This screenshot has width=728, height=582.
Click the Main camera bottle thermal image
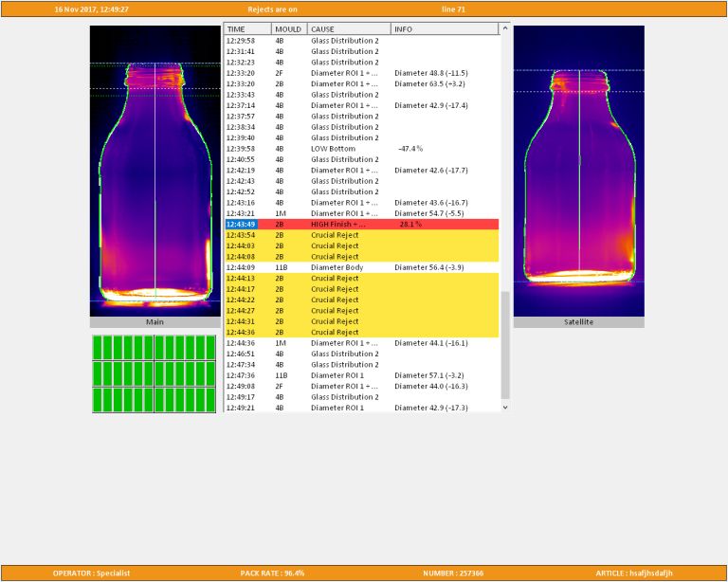[x=155, y=171]
